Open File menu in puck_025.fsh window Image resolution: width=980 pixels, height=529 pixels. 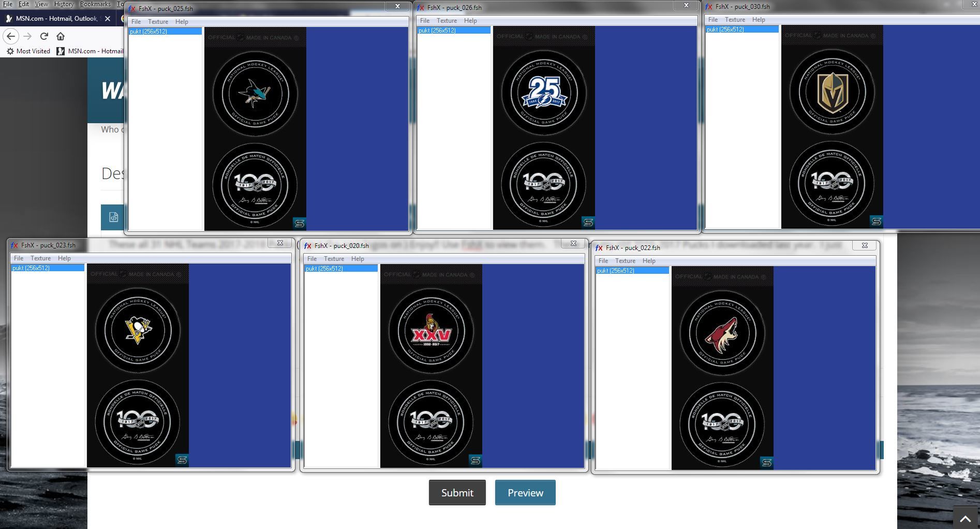(136, 22)
